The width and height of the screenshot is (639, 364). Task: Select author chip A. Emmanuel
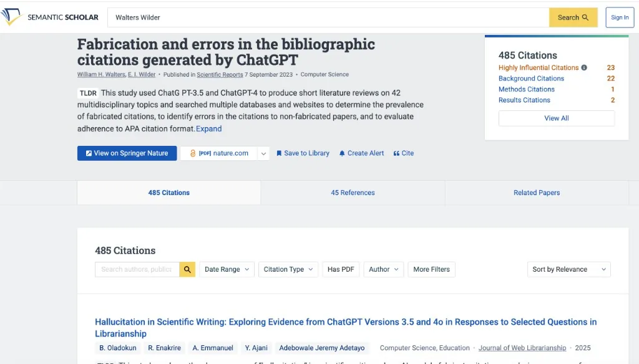[x=213, y=348]
